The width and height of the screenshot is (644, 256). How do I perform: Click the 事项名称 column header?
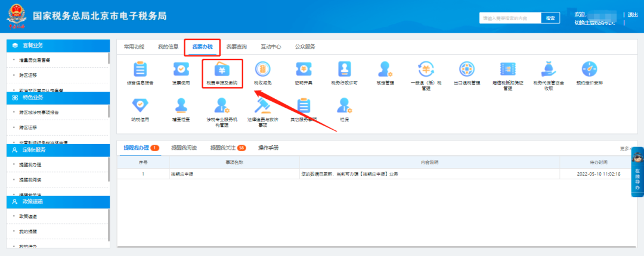point(234,163)
